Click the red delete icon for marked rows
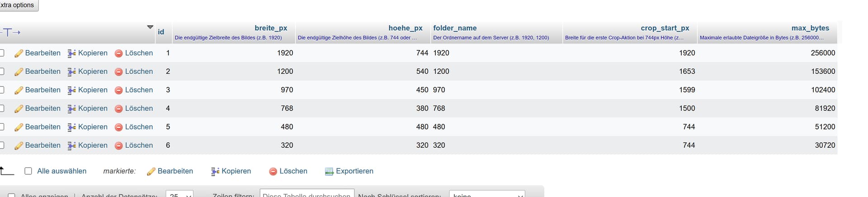Viewport: 868px width, 197px height. [x=273, y=171]
